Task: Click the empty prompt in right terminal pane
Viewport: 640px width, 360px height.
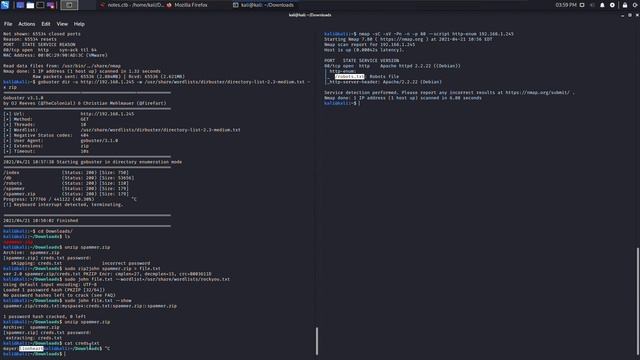Action: pos(342,103)
